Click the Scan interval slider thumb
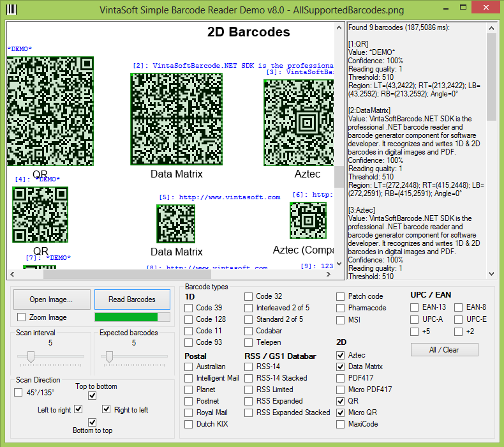The height and width of the screenshot is (447, 504). coord(31,356)
